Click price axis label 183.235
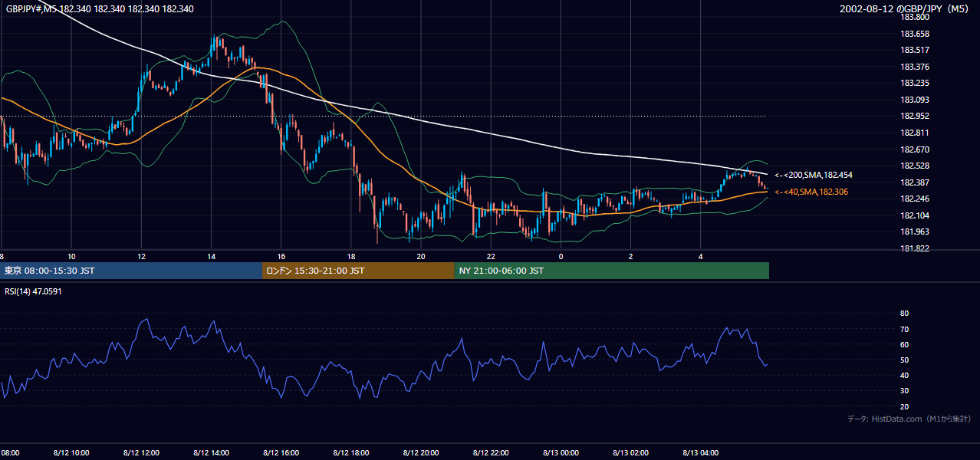Viewport: 980px width, 460px height. (x=915, y=83)
